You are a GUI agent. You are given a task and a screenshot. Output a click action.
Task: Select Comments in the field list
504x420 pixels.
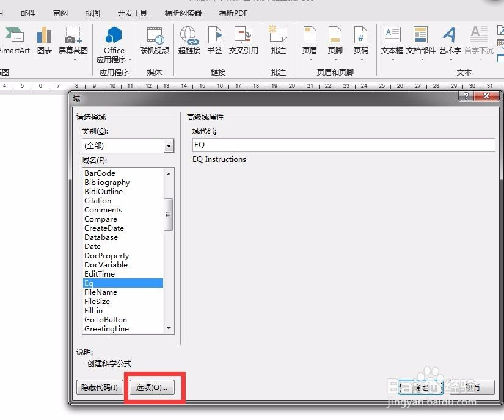click(x=103, y=209)
